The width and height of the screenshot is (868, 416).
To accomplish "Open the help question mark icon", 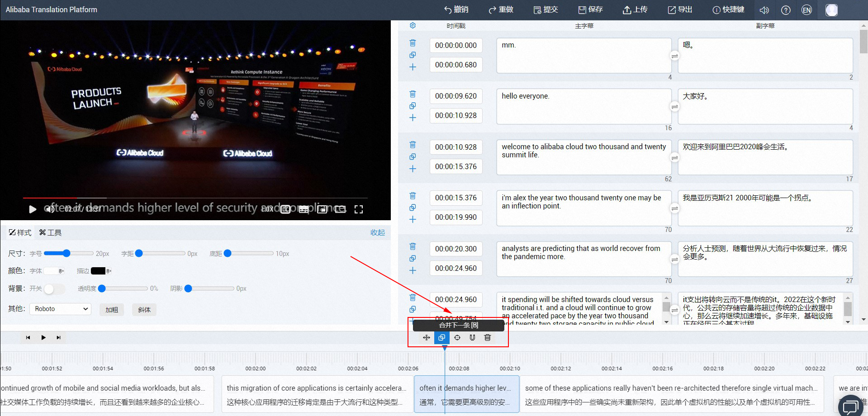I will (x=786, y=10).
